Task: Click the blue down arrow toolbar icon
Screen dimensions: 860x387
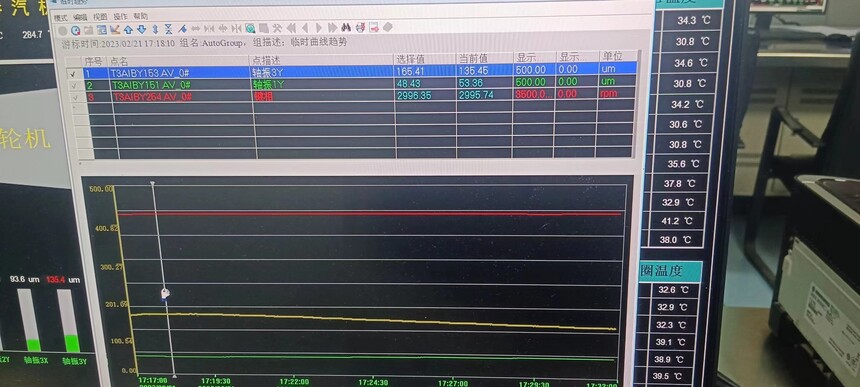Action: 142,29
